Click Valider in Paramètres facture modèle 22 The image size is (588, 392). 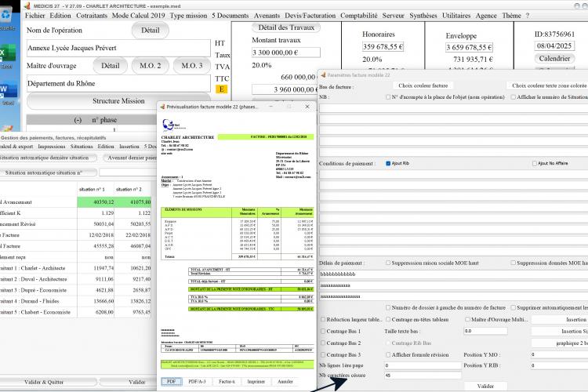(x=485, y=386)
